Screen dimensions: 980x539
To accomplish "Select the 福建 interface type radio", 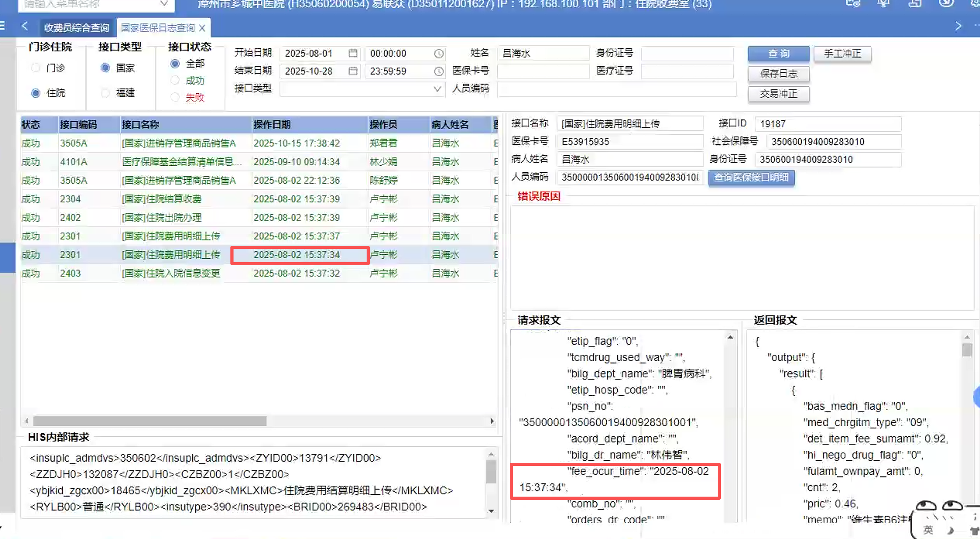I will point(105,93).
